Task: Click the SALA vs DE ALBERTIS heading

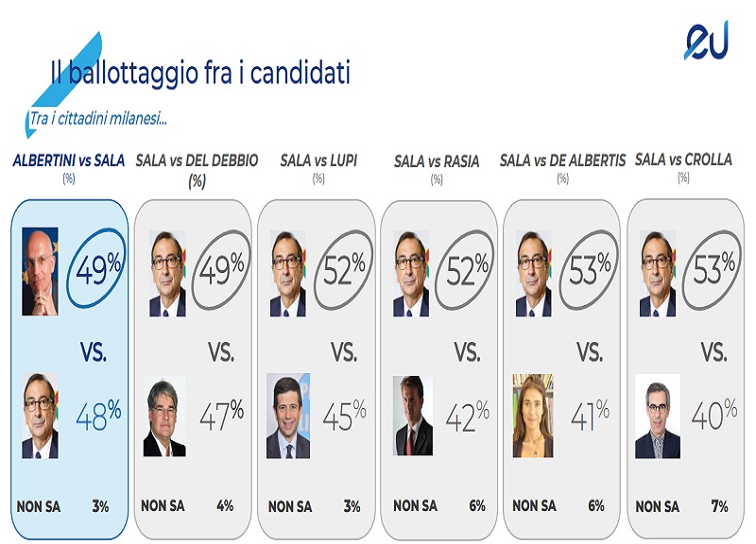Action: coord(562,161)
